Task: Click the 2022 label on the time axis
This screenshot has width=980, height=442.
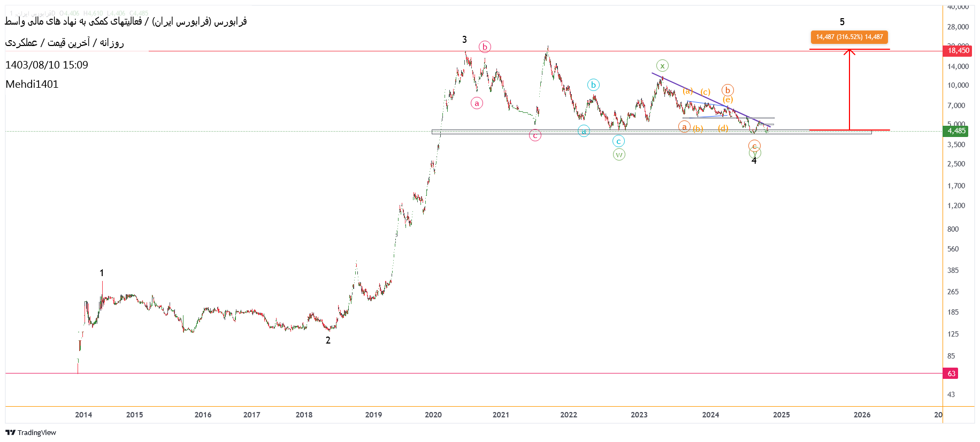Action: tap(569, 415)
